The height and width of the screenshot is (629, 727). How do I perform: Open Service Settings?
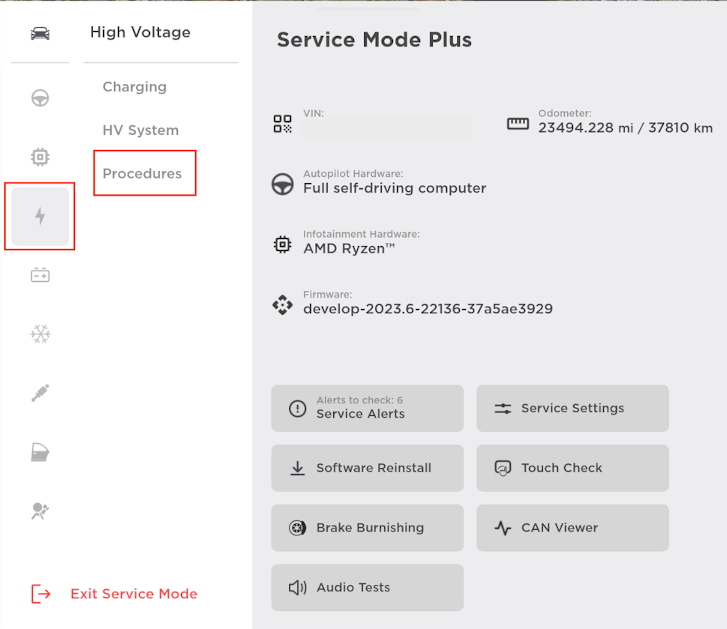pos(572,408)
